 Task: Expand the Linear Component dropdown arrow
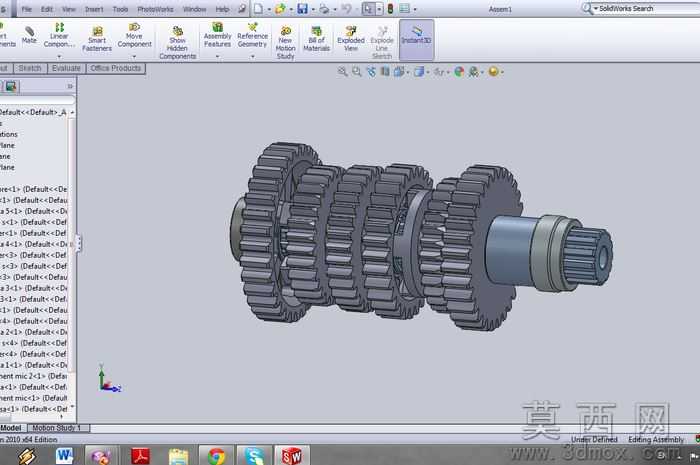(x=59, y=57)
